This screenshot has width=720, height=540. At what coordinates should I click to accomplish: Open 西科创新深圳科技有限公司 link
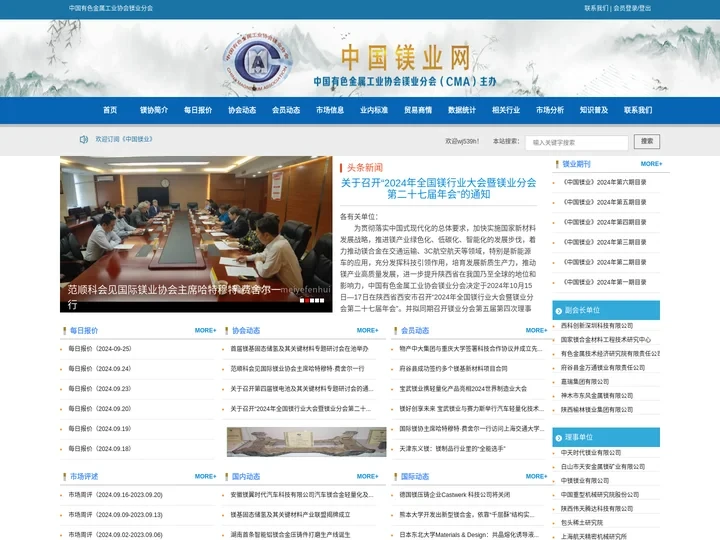coord(597,326)
